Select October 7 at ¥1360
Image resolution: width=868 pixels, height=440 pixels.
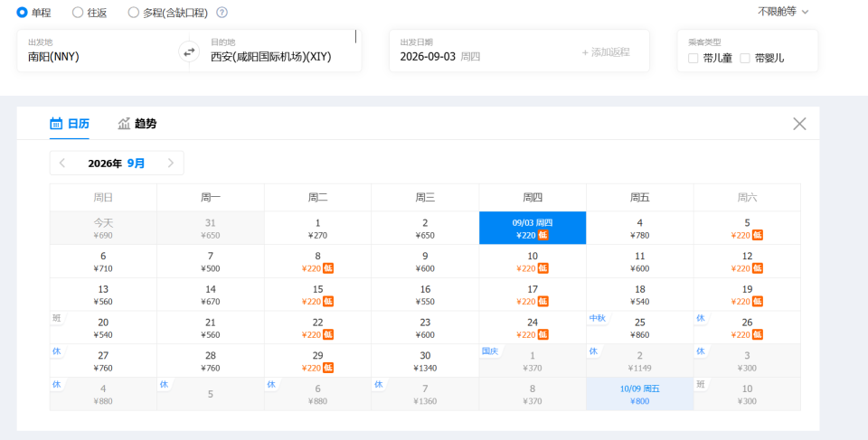coord(425,394)
